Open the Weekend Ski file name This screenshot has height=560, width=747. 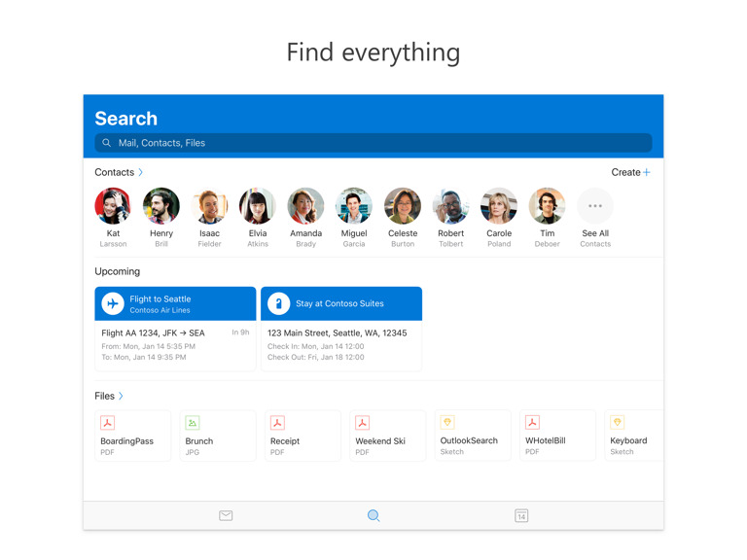(380, 441)
